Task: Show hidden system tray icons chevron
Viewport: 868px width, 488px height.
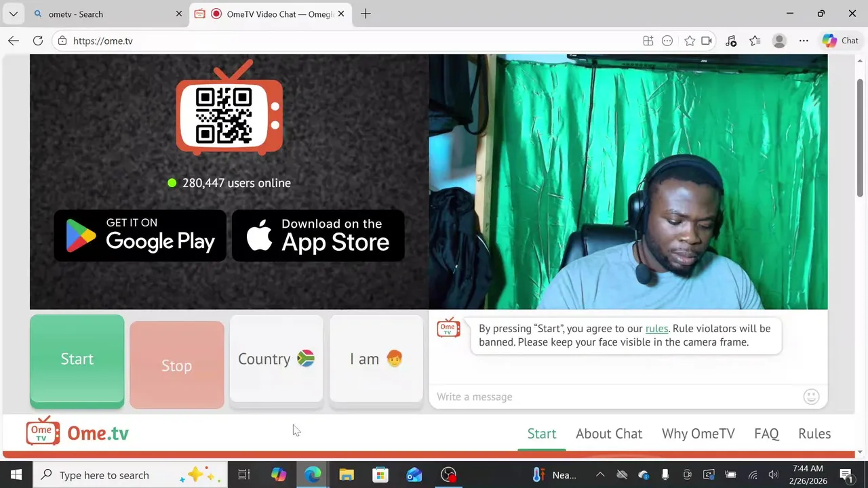Action: tap(600, 474)
